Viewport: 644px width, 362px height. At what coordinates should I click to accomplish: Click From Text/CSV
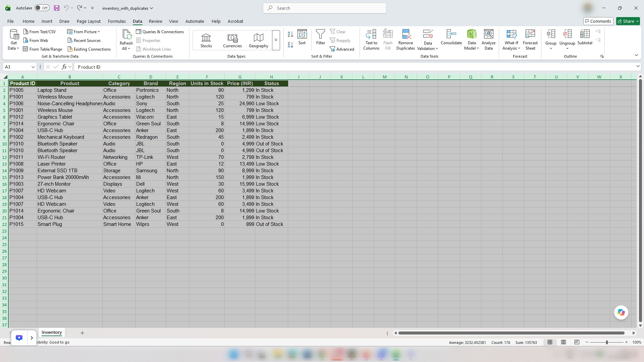[39, 32]
